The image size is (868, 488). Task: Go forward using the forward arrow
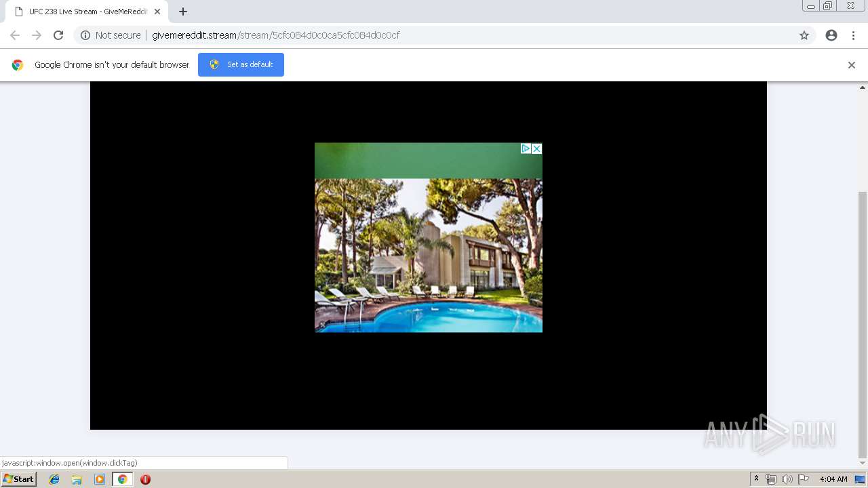[37, 35]
